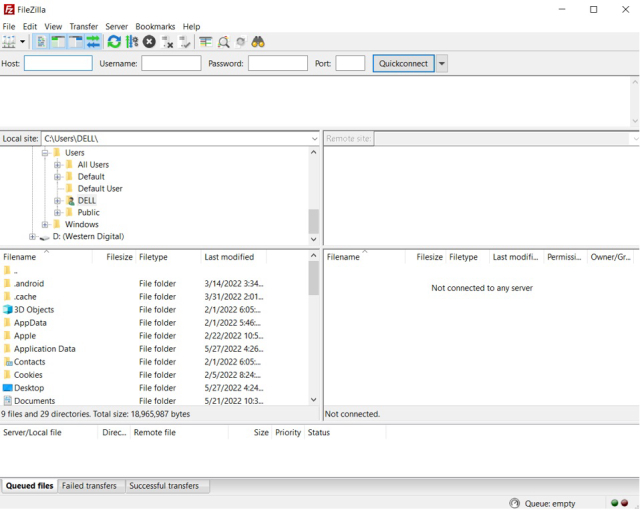
Task: Select the 3D Objects folder icon
Action: [7, 310]
